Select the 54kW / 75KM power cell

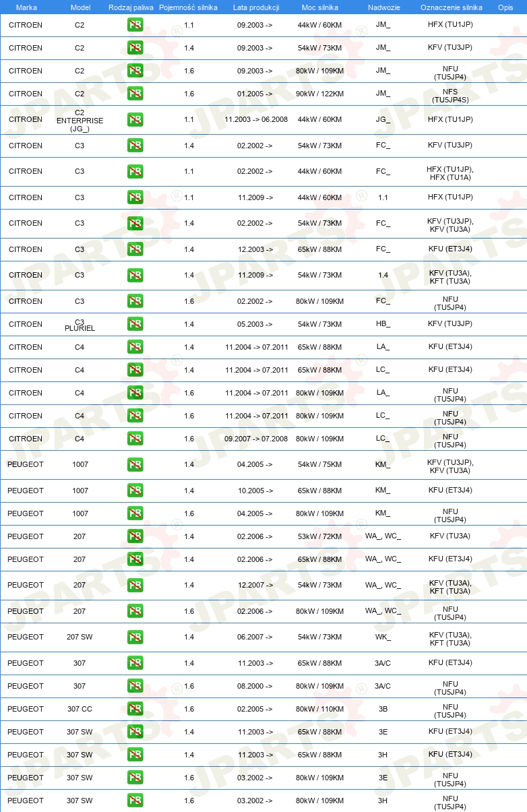click(320, 464)
